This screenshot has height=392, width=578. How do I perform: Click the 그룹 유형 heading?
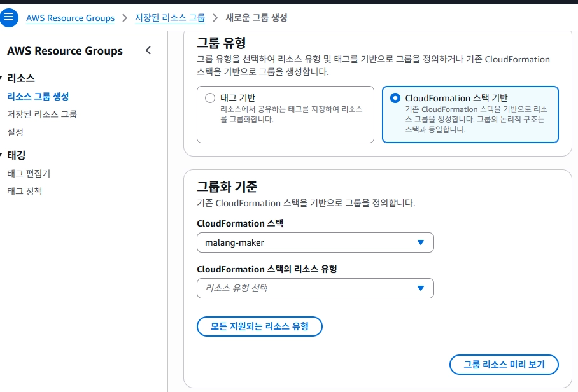221,43
